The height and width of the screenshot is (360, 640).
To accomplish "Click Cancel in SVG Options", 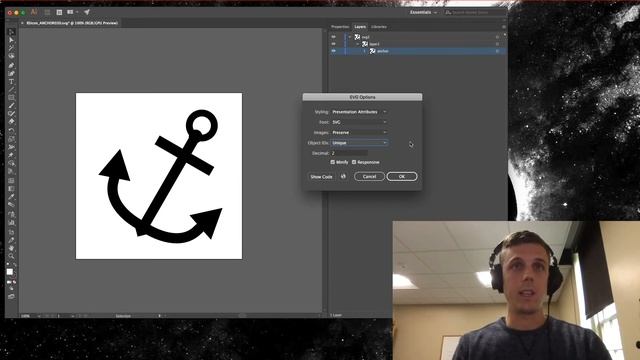I will [369, 176].
